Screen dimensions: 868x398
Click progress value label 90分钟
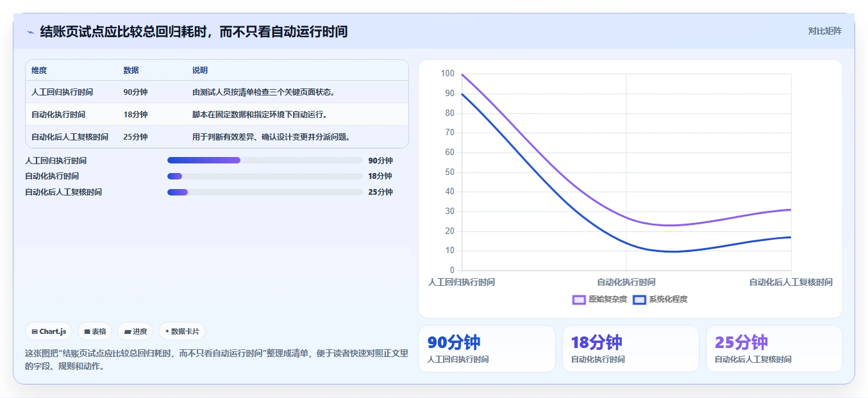pos(381,161)
